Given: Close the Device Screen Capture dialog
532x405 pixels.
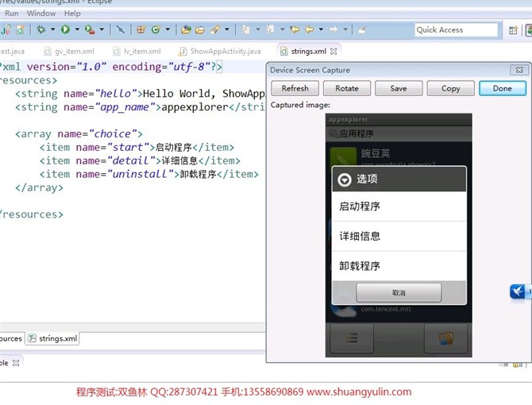Looking at the screenshot, I should click(x=519, y=70).
